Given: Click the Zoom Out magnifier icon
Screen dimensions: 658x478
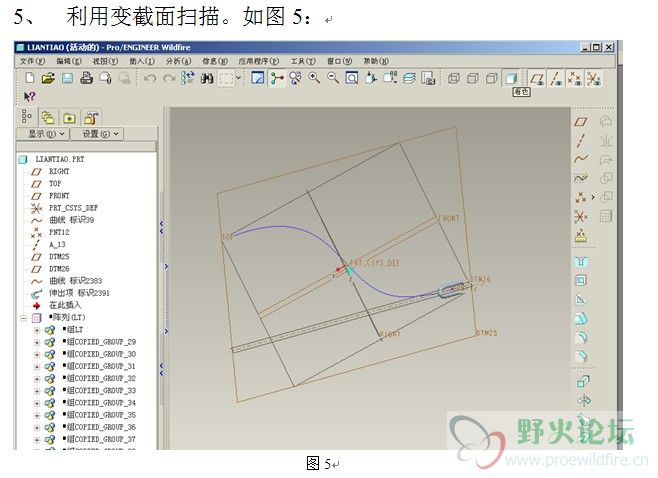Looking at the screenshot, I should [x=333, y=78].
